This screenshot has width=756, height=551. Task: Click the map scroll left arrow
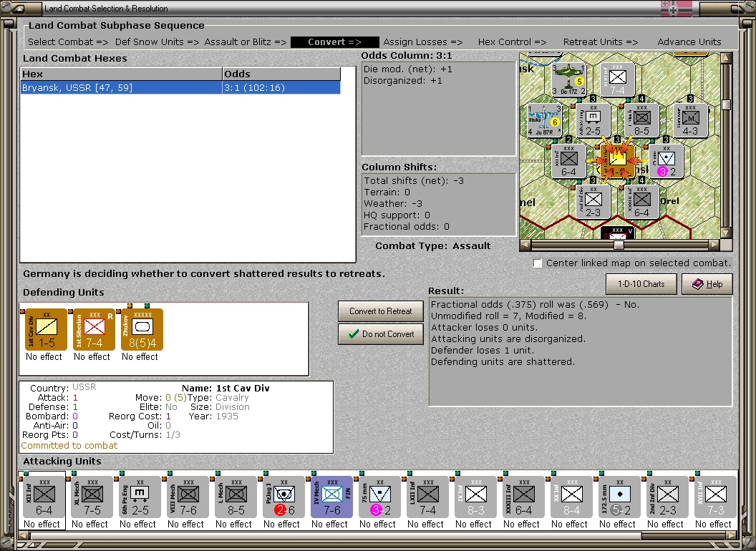click(525, 245)
